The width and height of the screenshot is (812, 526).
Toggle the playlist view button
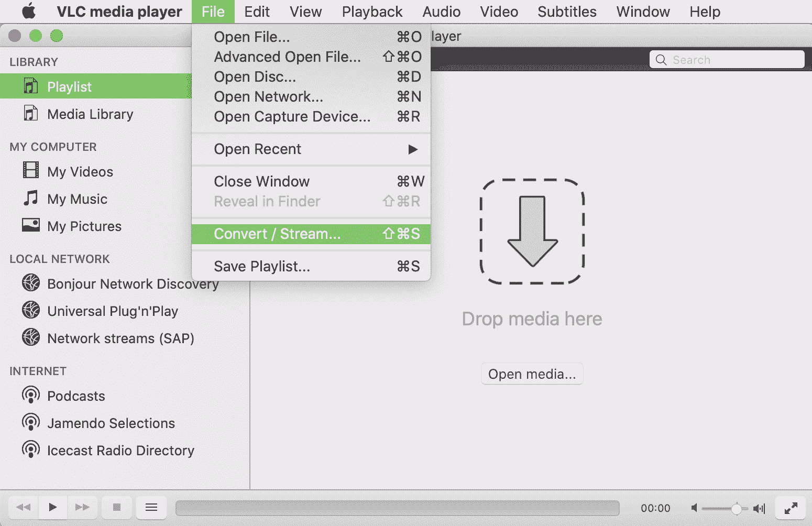[x=151, y=507]
